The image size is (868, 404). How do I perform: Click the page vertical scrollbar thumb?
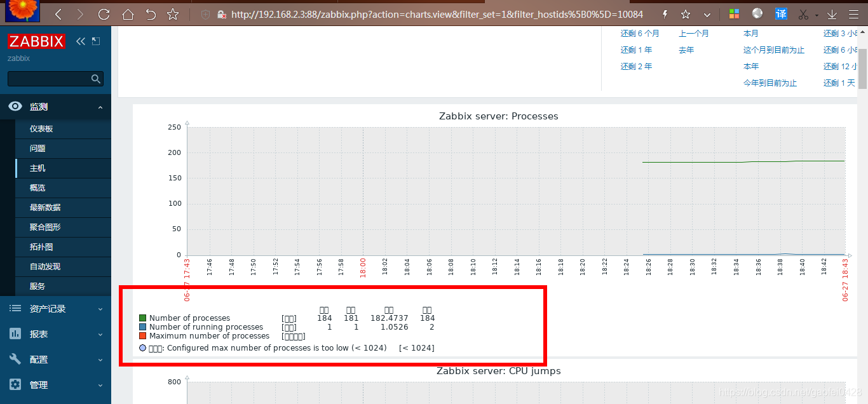coord(862,69)
